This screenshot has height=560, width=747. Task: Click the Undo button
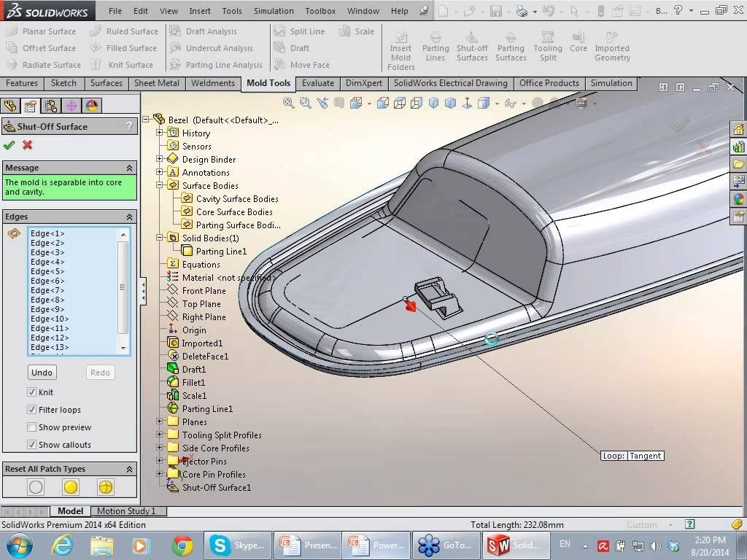(42, 373)
